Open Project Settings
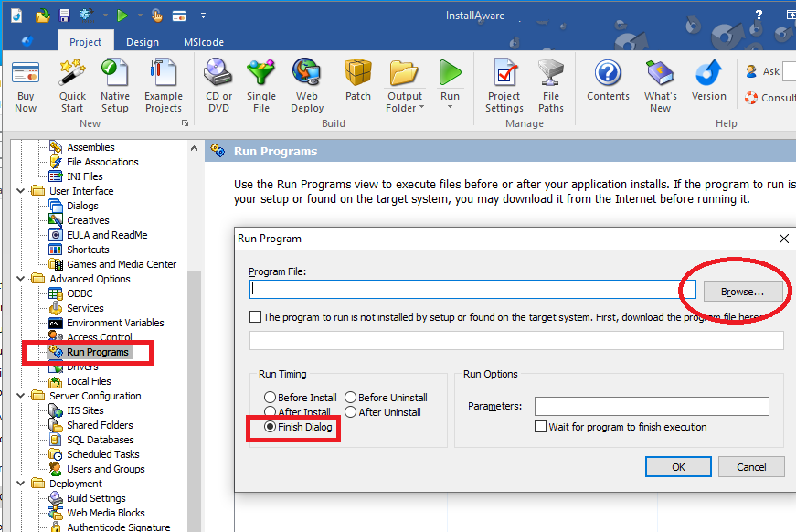This screenshot has height=532, width=796. [x=504, y=86]
